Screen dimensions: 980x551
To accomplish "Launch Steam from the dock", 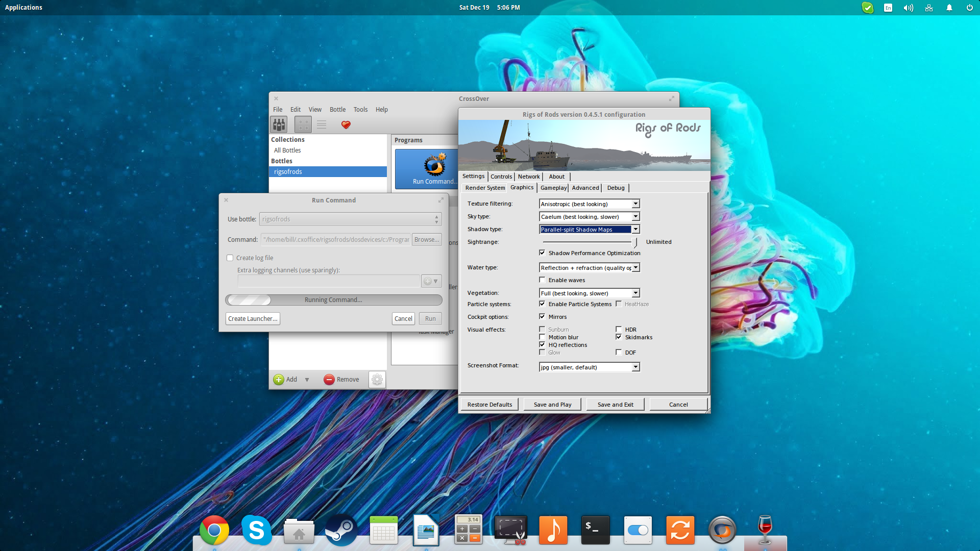I will tap(341, 531).
